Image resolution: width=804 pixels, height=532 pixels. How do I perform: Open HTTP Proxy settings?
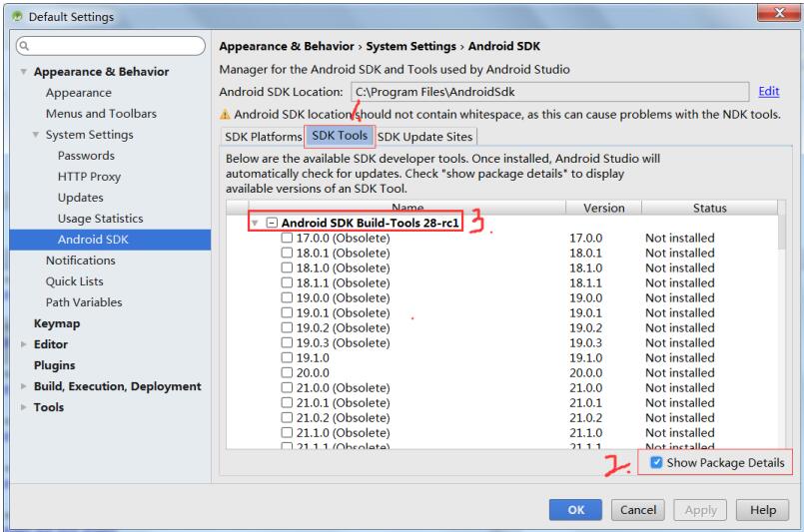(x=89, y=177)
